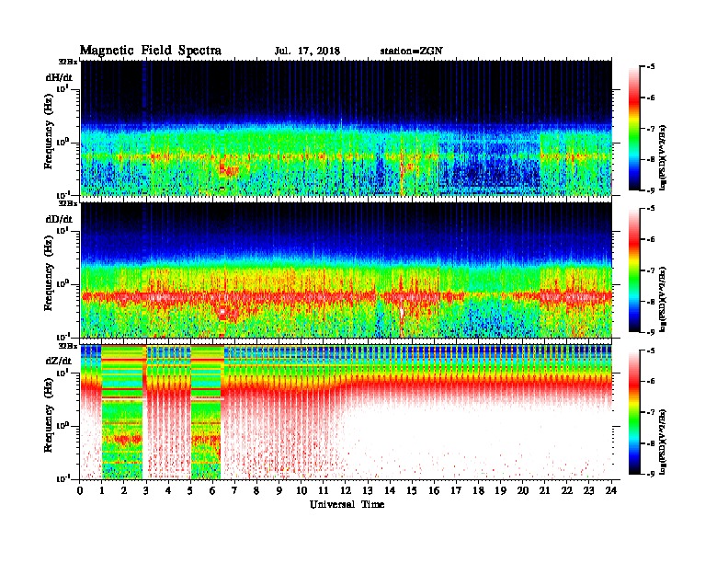Click hour tick label "7" on time axis

[234, 490]
